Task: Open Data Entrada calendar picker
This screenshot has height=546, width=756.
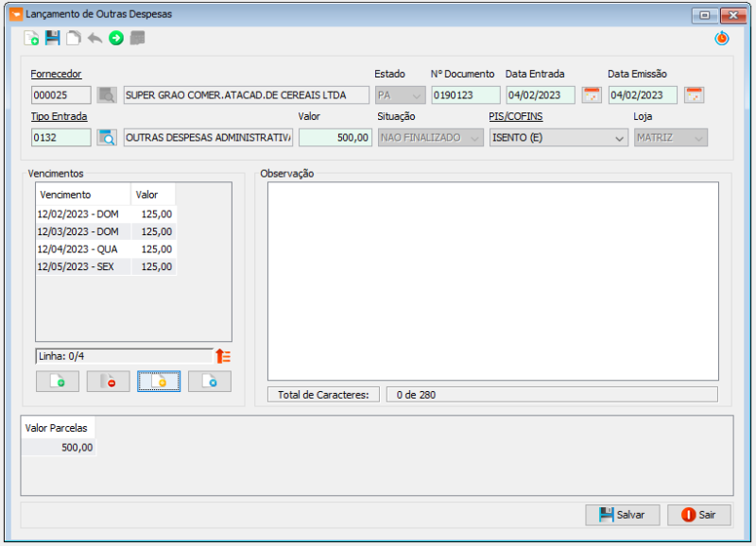Action: [592, 95]
